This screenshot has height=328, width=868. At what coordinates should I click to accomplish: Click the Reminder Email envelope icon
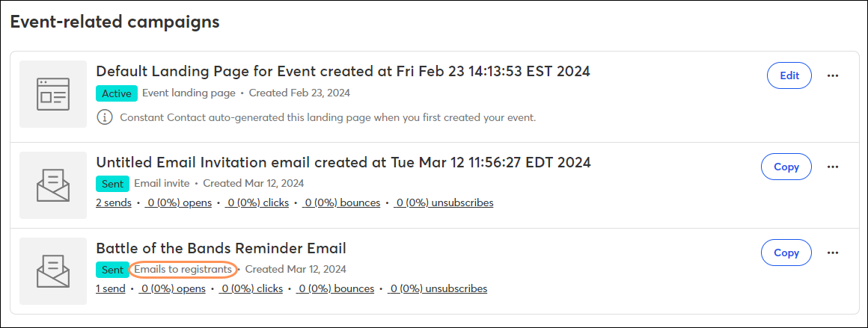pos(53,271)
